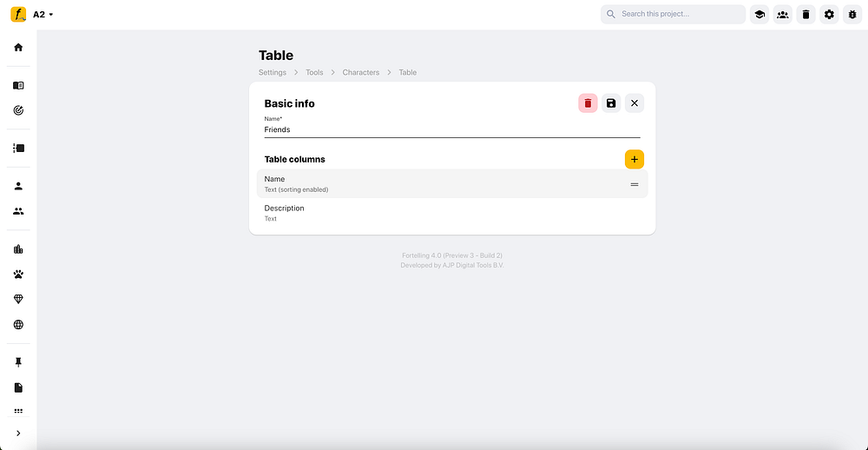
Task: Go to Tools in the breadcrumb
Action: [x=314, y=73]
